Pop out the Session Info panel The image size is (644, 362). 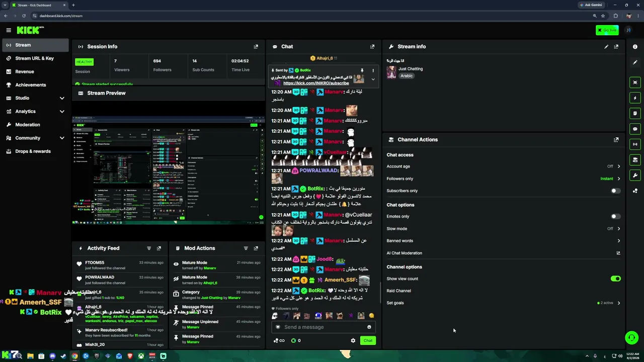click(x=256, y=47)
